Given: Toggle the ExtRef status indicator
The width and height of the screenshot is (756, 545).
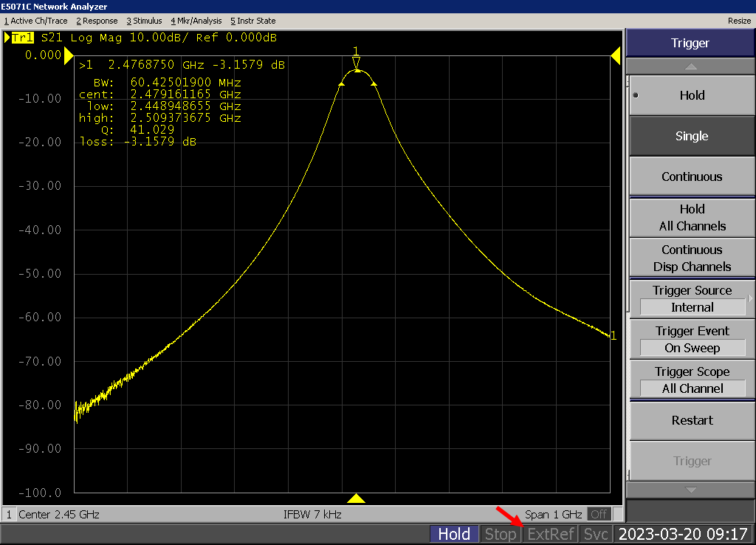Looking at the screenshot, I should 551,534.
